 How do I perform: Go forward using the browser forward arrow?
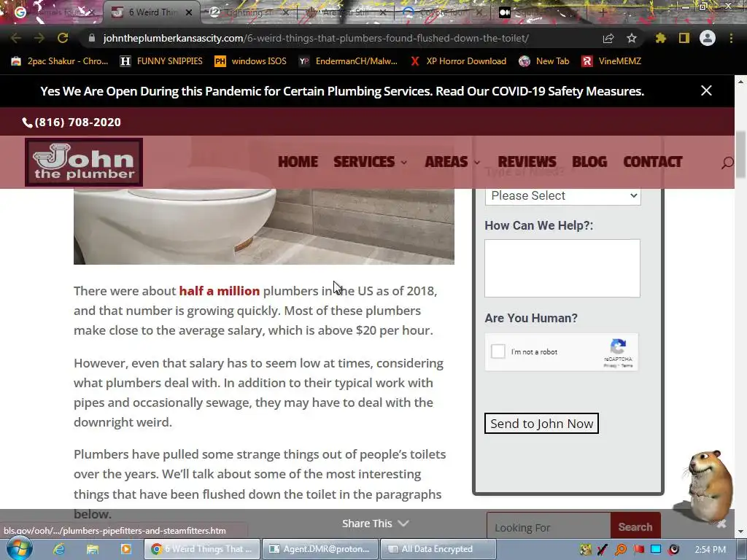pos(39,38)
